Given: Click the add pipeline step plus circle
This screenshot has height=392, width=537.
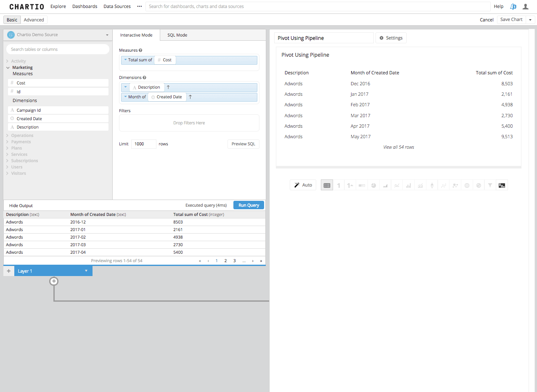Looking at the screenshot, I should [x=54, y=282].
